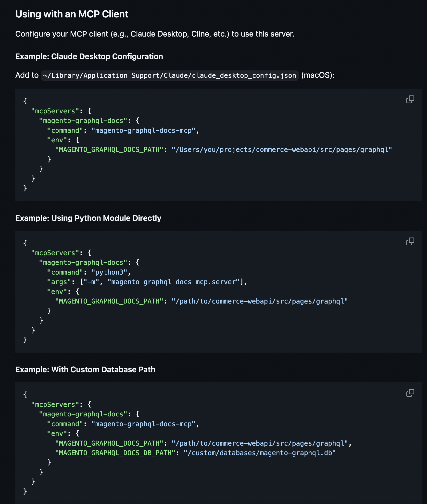
Task: Click "command" key in Custom Database example
Action: (65, 424)
